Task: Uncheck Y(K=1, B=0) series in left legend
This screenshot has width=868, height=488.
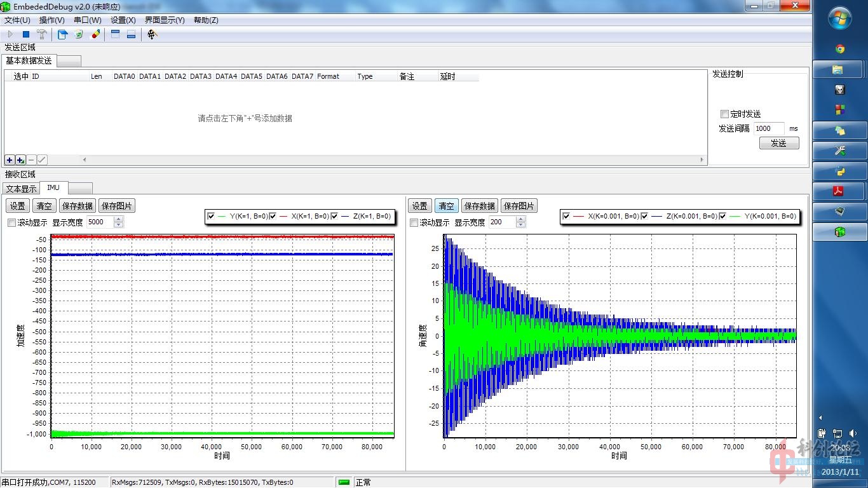Action: click(211, 216)
